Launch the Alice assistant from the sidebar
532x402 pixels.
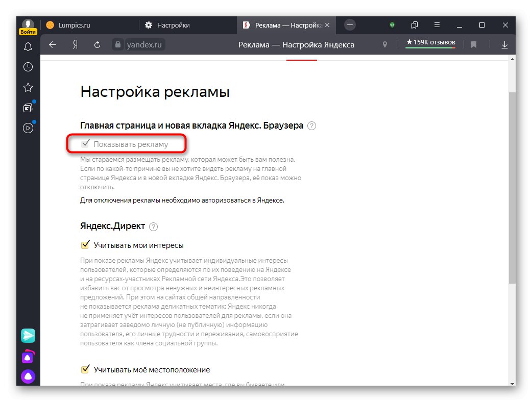point(28,376)
